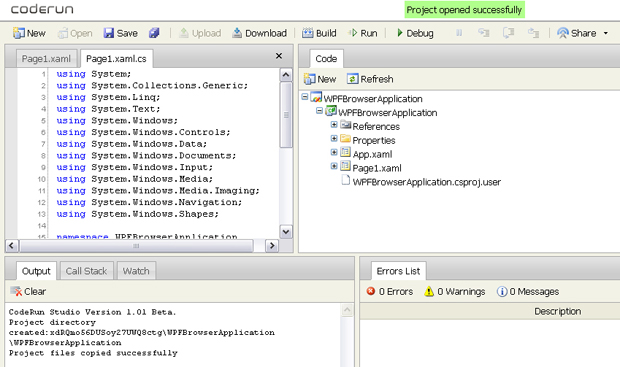
Task: Clear the Output panel
Action: 28,291
